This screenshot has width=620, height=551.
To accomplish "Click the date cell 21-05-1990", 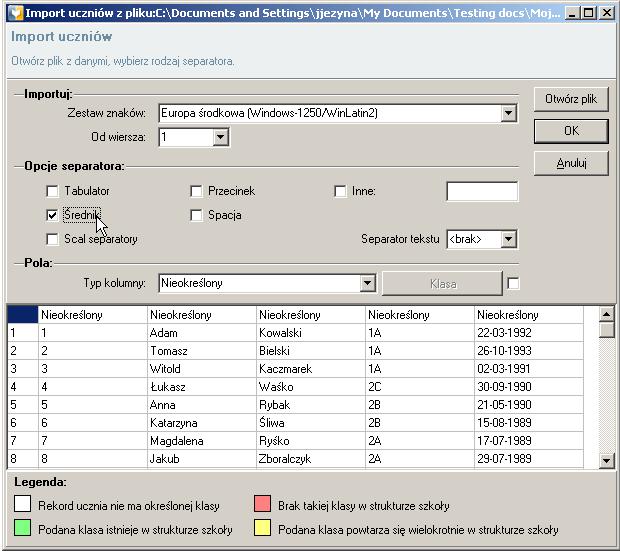I will (529, 405).
